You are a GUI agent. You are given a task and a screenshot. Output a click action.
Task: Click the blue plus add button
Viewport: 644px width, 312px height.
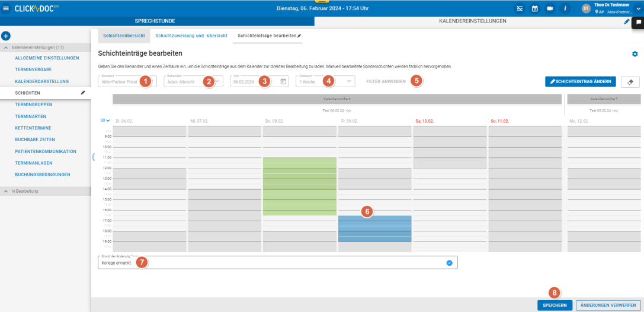click(6, 36)
